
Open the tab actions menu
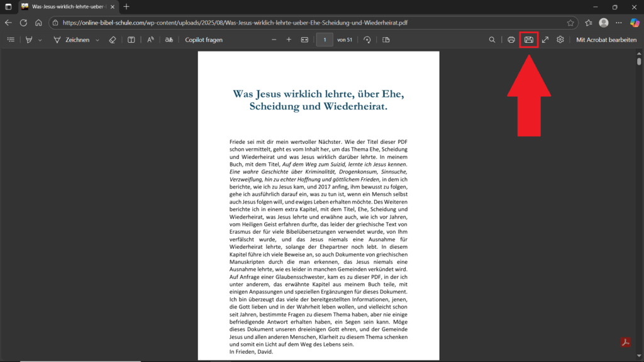point(8,7)
